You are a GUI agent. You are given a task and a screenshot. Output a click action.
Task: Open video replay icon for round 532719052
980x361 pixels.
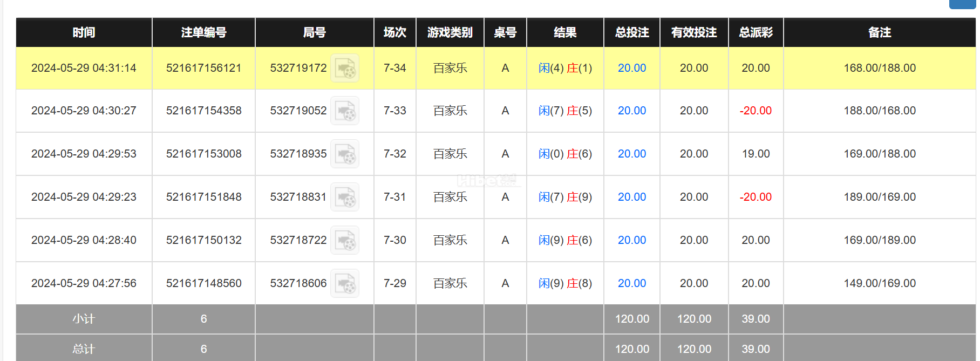345,111
